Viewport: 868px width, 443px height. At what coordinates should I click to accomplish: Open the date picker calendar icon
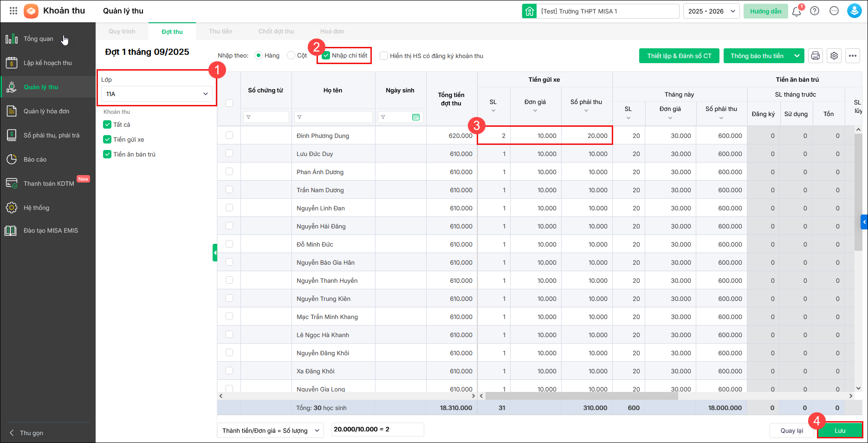pos(415,117)
